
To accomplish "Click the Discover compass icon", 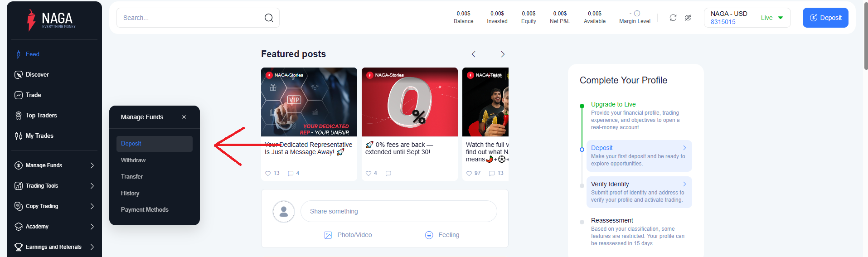I will point(19,75).
